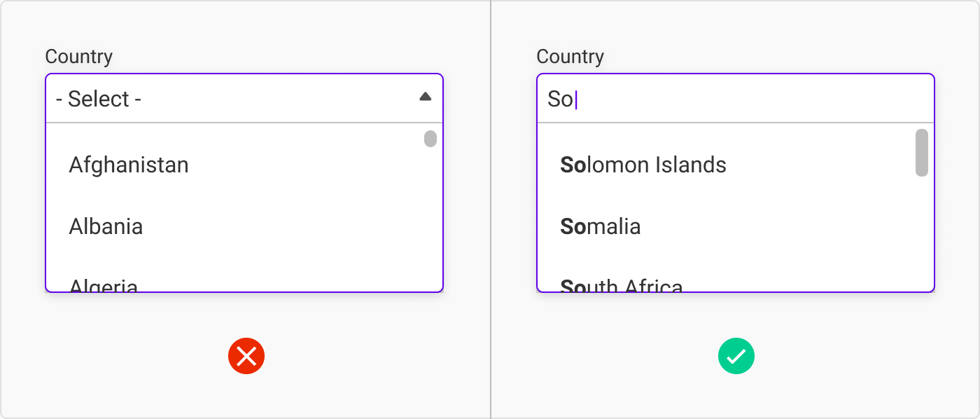980x419 pixels.
Task: Select Albania in the dropdown list
Action: click(x=106, y=227)
